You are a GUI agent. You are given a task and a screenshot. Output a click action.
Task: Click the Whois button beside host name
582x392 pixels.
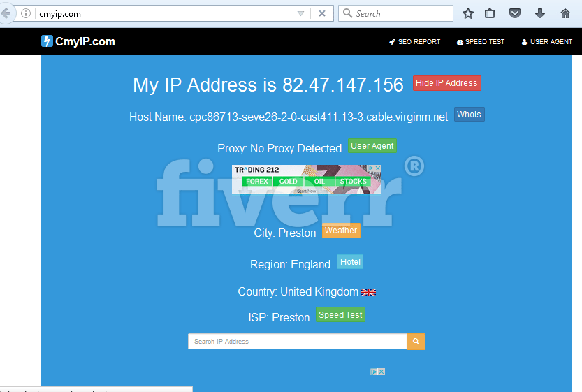click(470, 115)
